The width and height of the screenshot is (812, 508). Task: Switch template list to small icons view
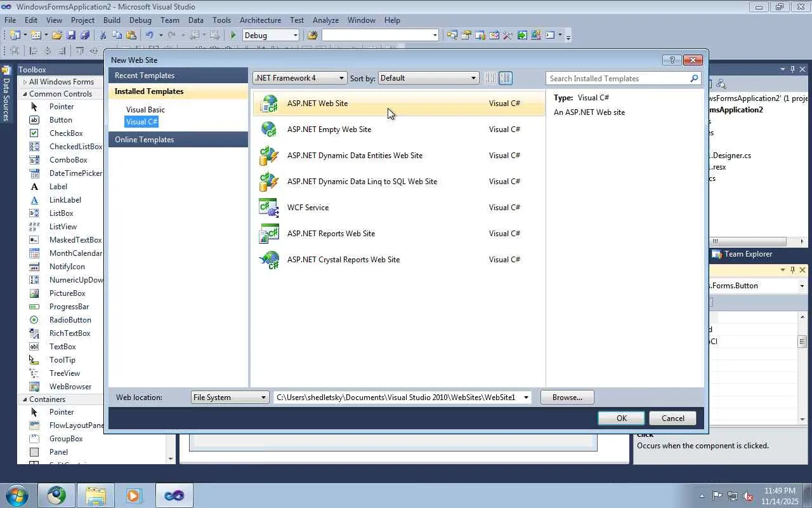(x=490, y=78)
